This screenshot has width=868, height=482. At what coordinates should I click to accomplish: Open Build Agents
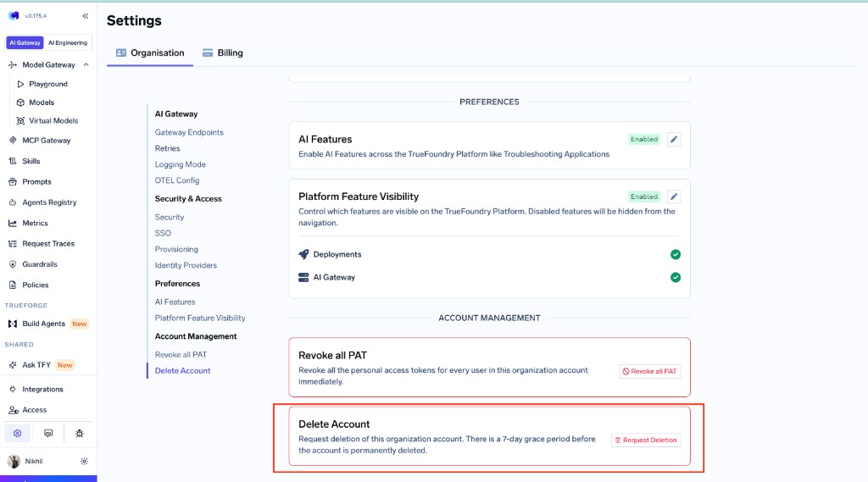point(43,324)
